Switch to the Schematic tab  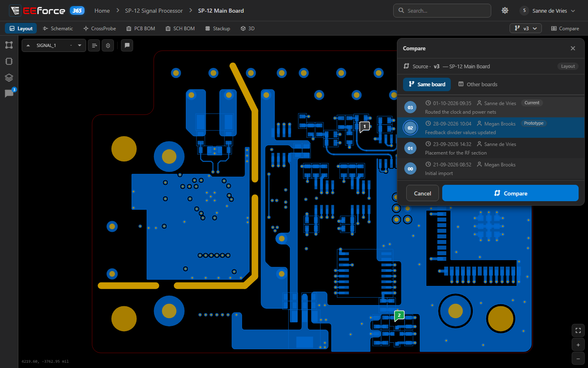(x=58, y=28)
